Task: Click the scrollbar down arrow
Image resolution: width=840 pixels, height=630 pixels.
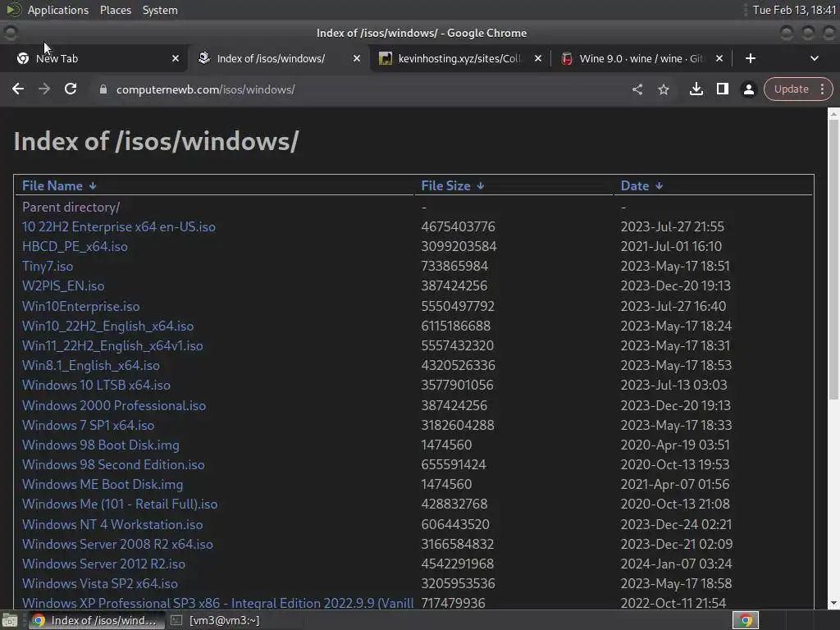Action: (833, 603)
